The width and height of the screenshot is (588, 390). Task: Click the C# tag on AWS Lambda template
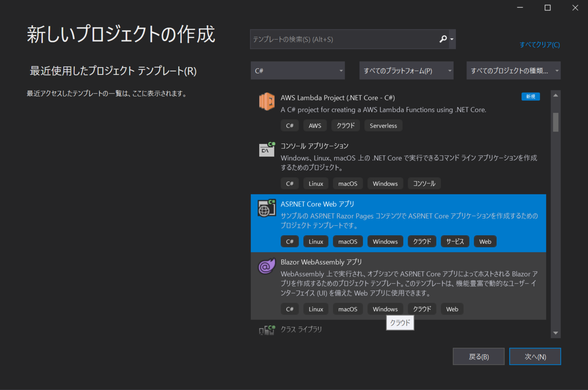click(x=290, y=125)
